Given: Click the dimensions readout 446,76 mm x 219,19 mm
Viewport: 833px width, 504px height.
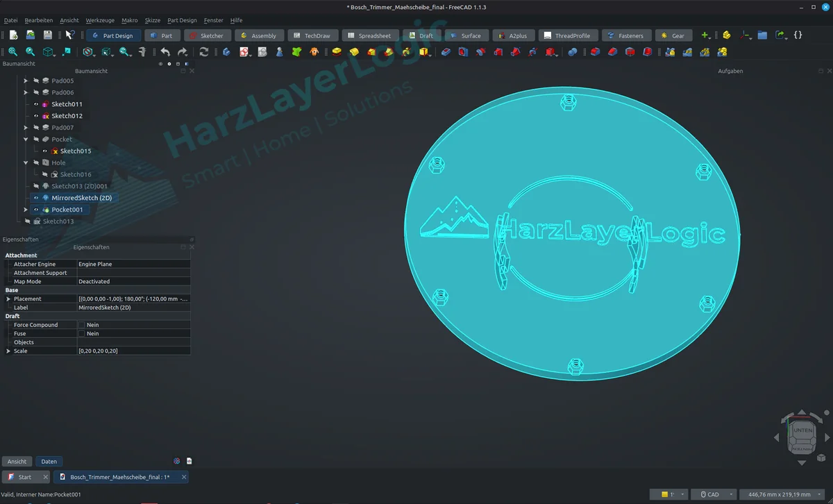Looking at the screenshot, I should tap(782, 494).
